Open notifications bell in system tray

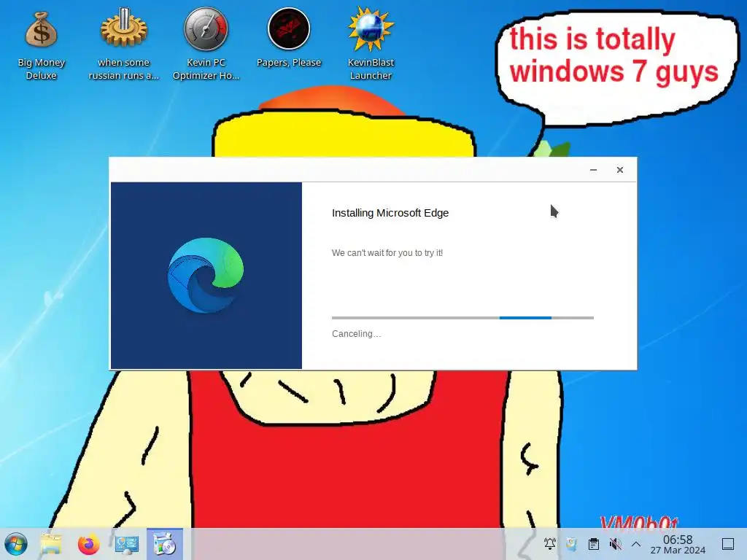pyautogui.click(x=550, y=544)
